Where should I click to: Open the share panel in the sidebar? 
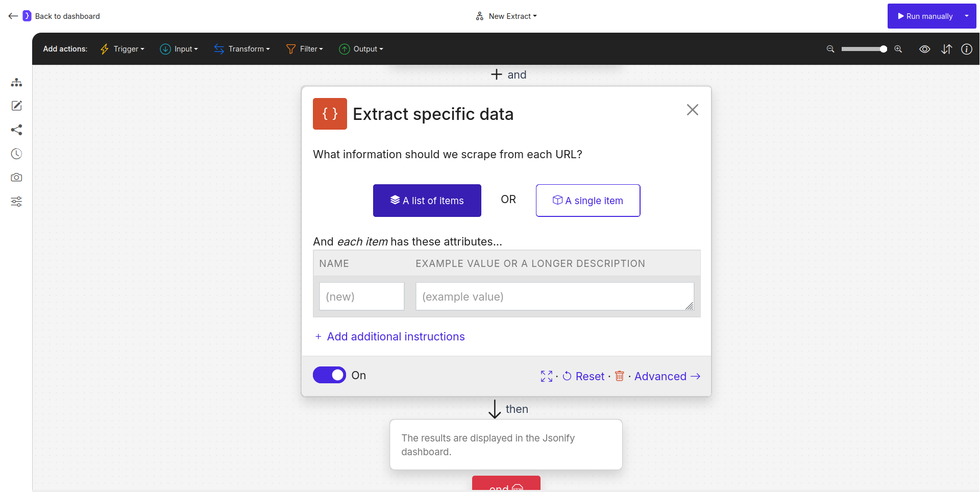(x=16, y=130)
